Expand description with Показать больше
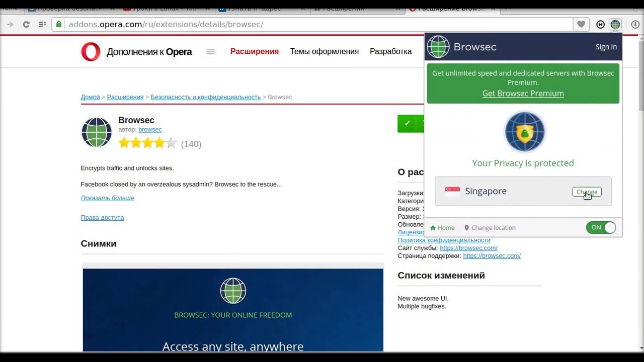 tap(107, 198)
